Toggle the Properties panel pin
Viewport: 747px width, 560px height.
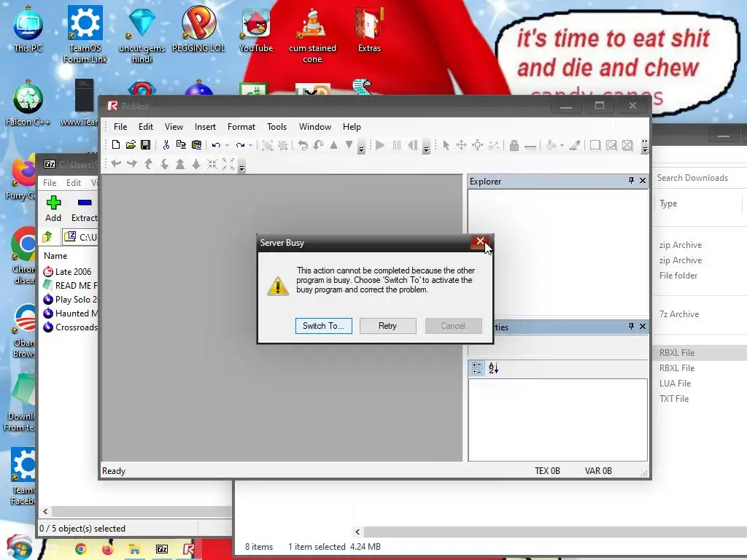[631, 326]
